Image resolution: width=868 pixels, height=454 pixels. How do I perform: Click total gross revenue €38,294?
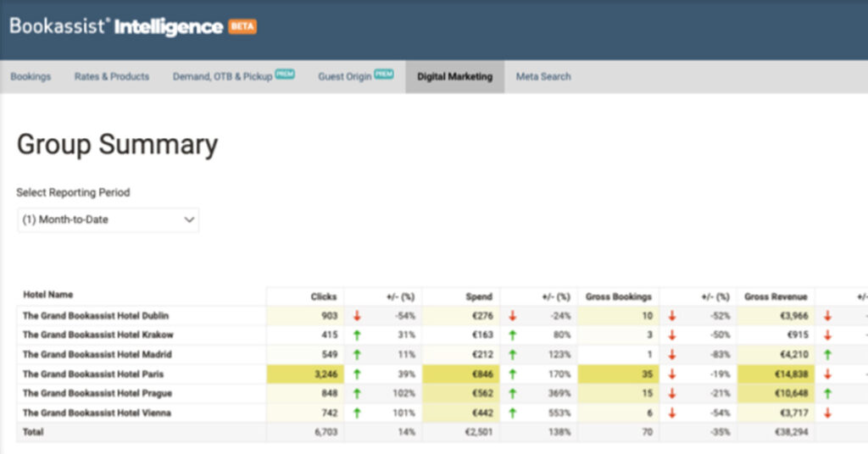coord(791,432)
